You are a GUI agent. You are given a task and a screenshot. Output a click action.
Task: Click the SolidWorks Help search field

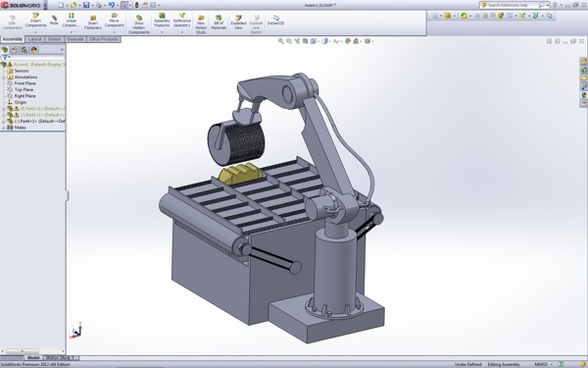click(513, 5)
